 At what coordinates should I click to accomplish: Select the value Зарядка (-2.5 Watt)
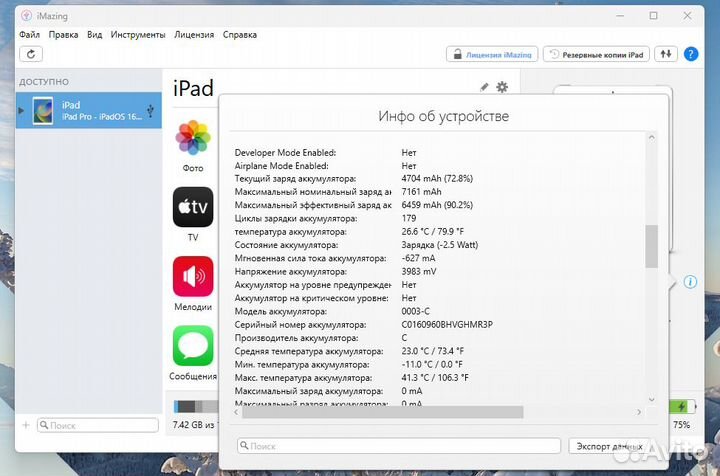point(439,245)
